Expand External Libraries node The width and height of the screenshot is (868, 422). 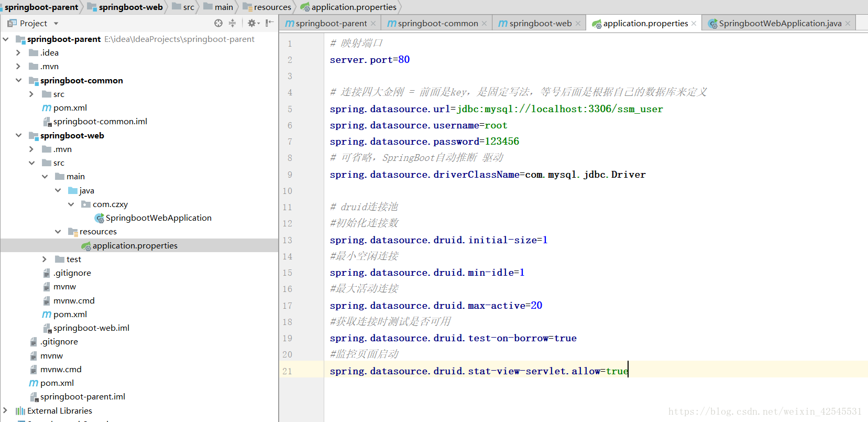[6, 410]
